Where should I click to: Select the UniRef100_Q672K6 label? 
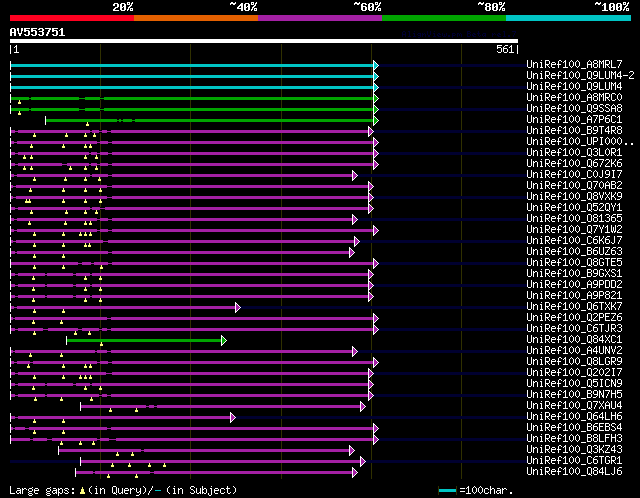click(574, 163)
